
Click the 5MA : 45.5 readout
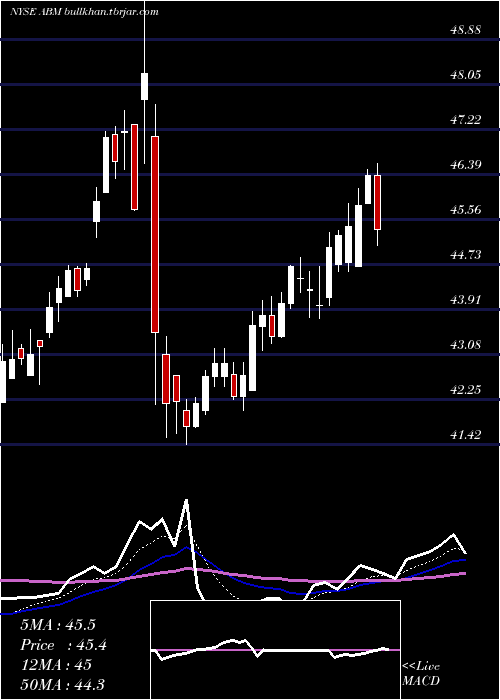[x=58, y=625]
